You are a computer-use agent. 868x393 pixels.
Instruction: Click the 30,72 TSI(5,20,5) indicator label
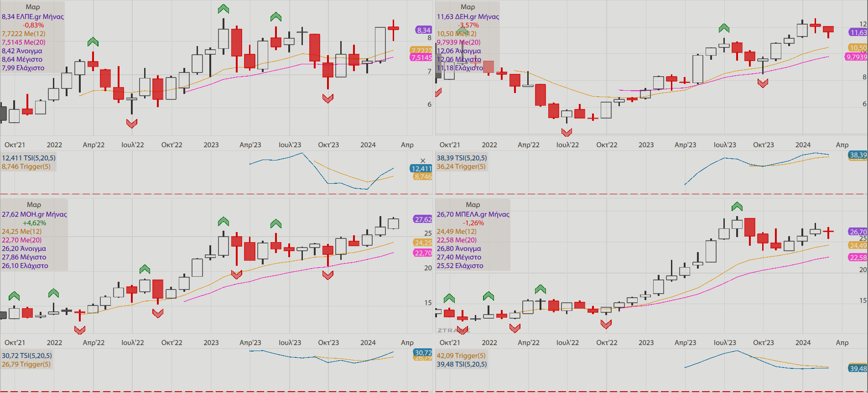pyautogui.click(x=27, y=356)
